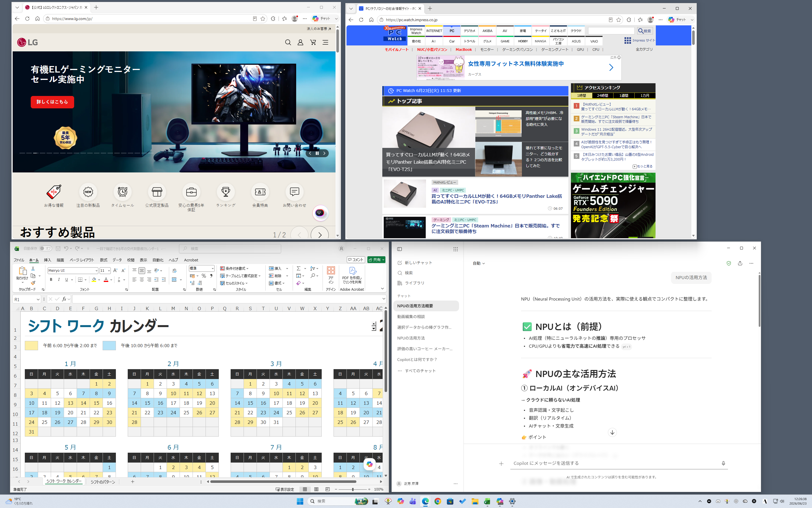Image resolution: width=812 pixels, height=508 pixels.
Task: Open the LG chatbot assistant bubble
Action: tap(320, 213)
